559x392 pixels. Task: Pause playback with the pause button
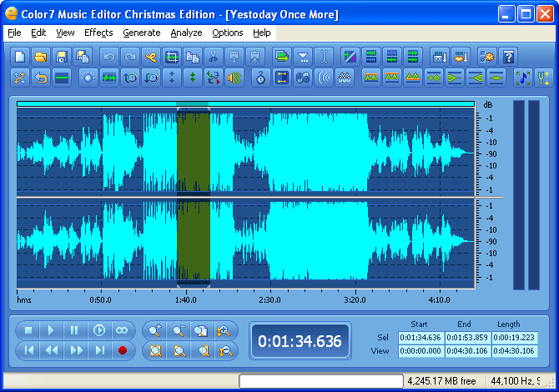(74, 331)
